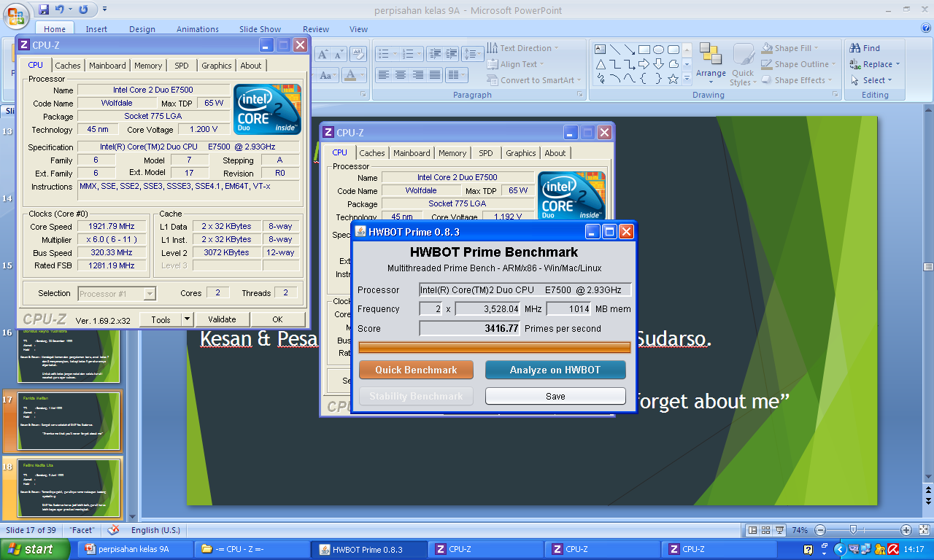Select the Left Brace shape

(643, 78)
